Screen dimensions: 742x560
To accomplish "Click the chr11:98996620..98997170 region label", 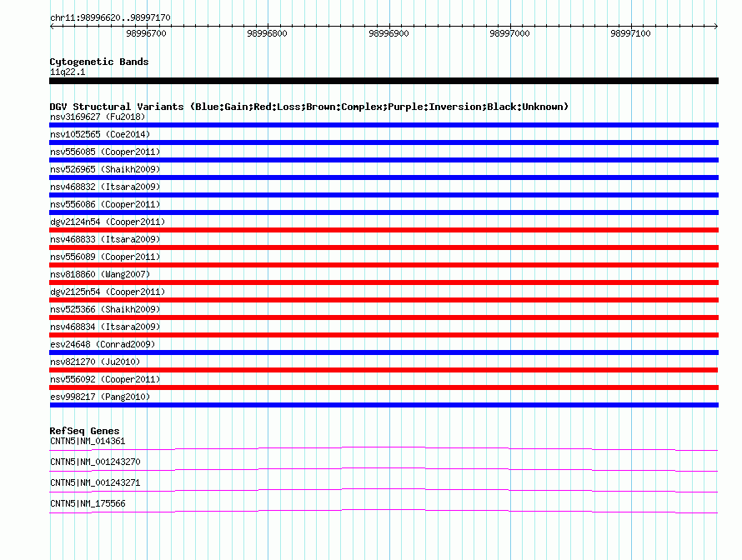I will (110, 17).
